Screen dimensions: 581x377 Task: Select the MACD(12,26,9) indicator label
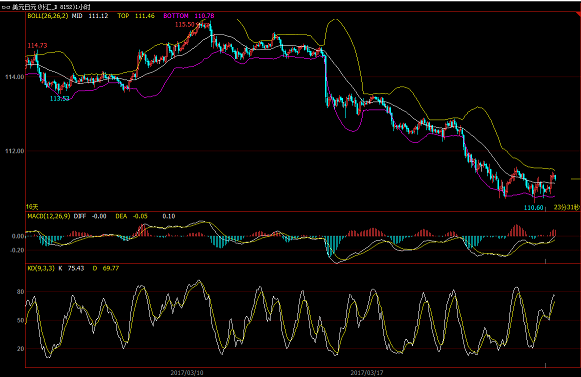click(49, 216)
